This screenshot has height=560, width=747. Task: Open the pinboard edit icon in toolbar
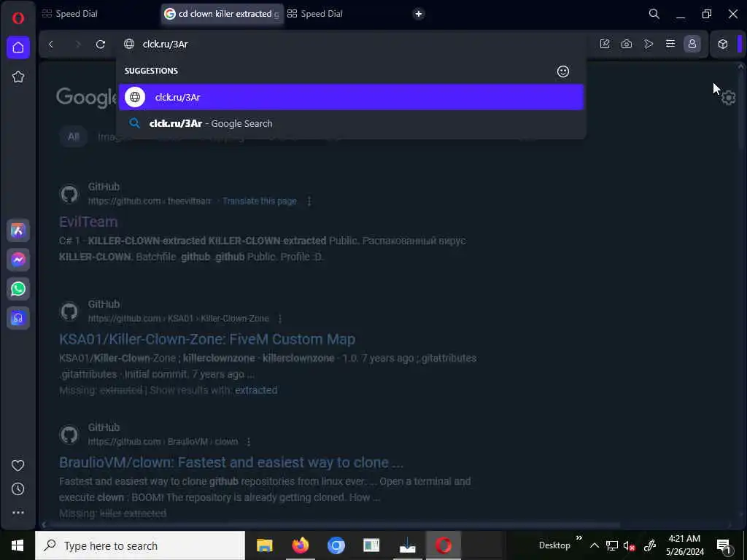[605, 44]
